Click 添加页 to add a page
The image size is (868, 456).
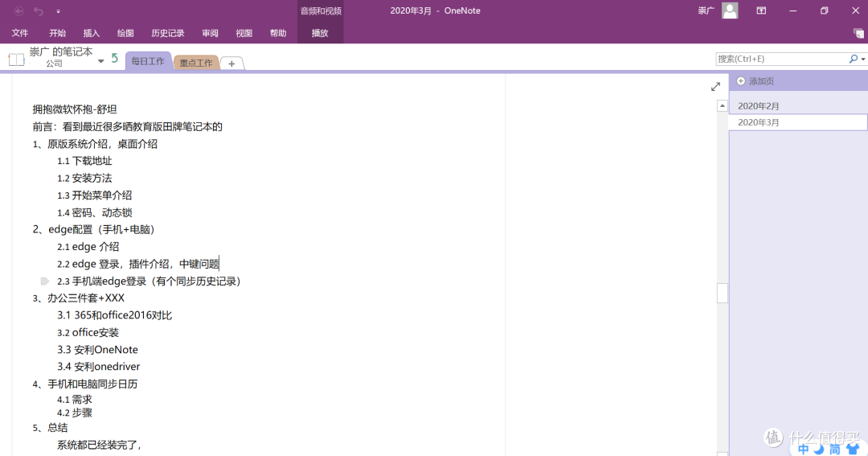pyautogui.click(x=755, y=81)
